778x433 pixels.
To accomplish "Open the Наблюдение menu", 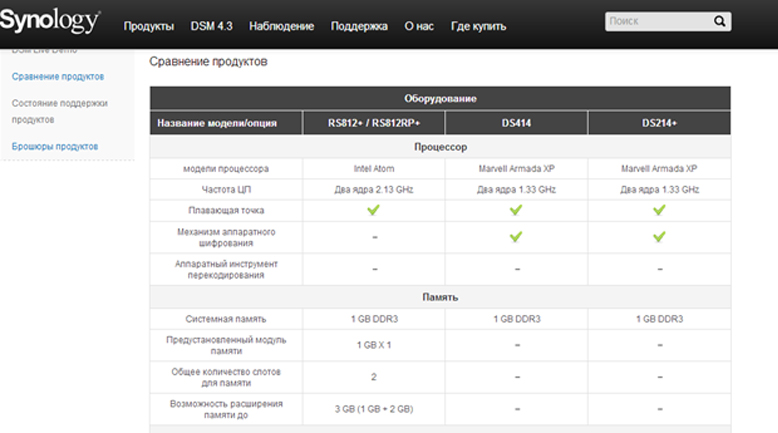I will [281, 26].
